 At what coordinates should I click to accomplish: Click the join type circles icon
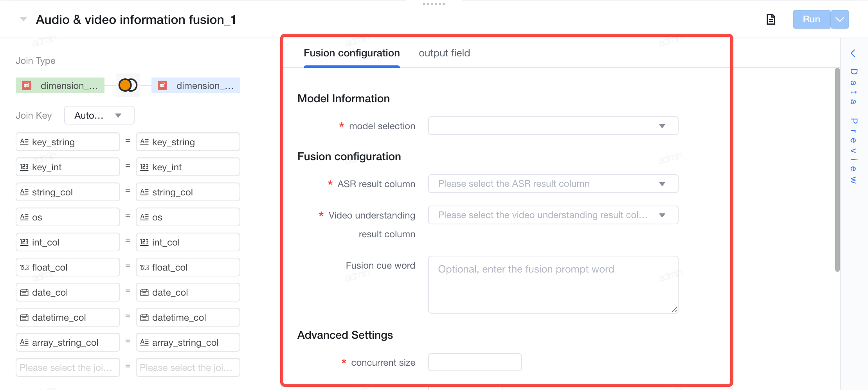128,85
